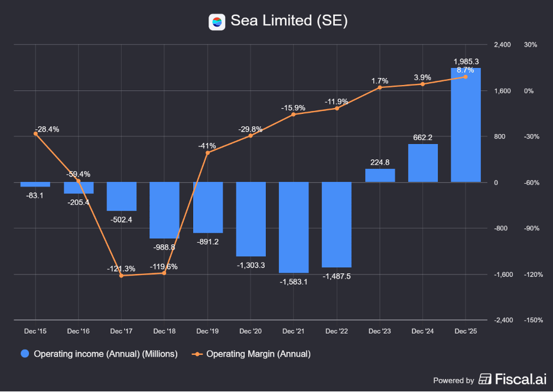
Task: Click the Operating income (Annual) (Millions) legend label
Action: point(105,354)
